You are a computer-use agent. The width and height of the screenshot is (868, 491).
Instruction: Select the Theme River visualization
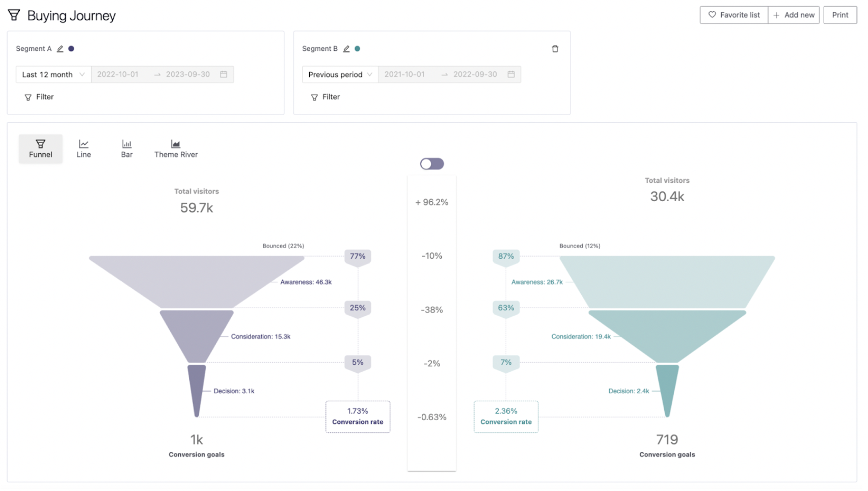click(x=175, y=148)
